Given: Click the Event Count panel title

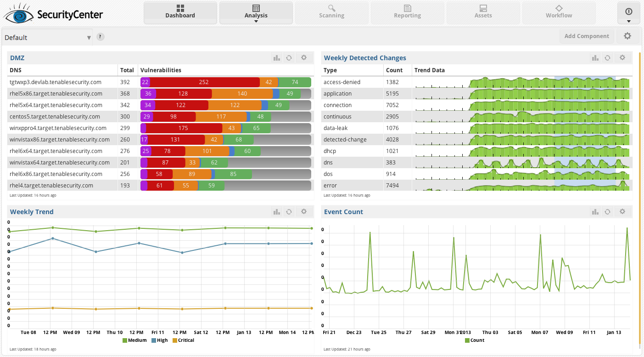Looking at the screenshot, I should pyautogui.click(x=343, y=212).
